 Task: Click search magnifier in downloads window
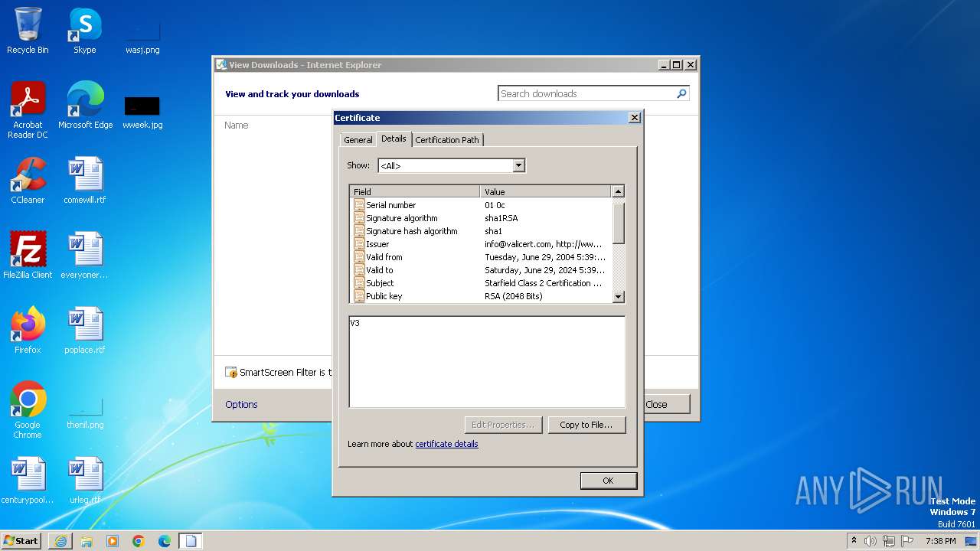[x=681, y=93]
